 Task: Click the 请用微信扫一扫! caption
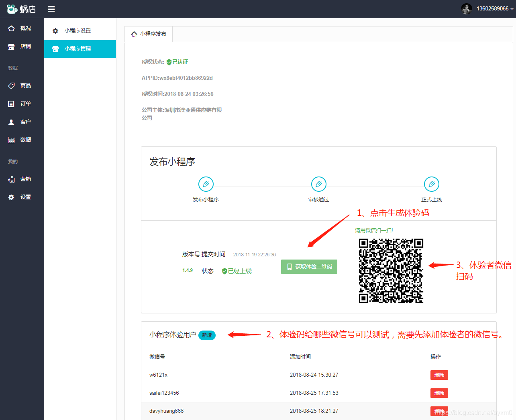(374, 230)
